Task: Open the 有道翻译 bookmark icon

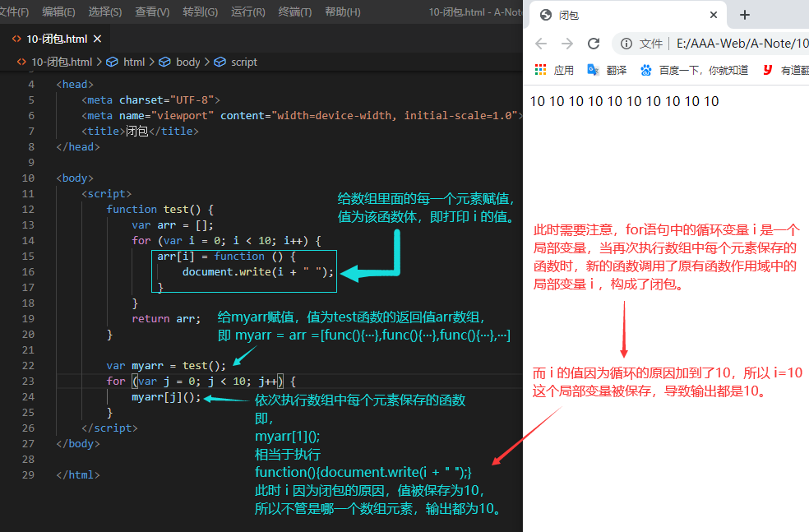Action: tap(768, 69)
